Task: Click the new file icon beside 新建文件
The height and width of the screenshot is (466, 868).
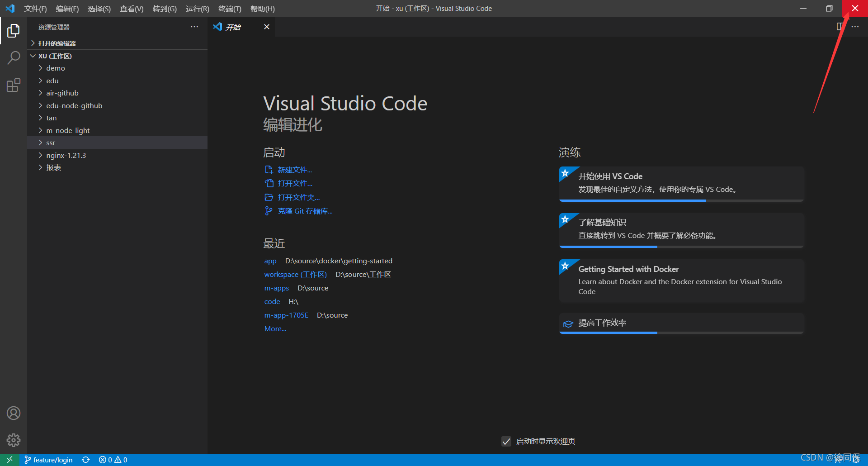Action: 269,170
